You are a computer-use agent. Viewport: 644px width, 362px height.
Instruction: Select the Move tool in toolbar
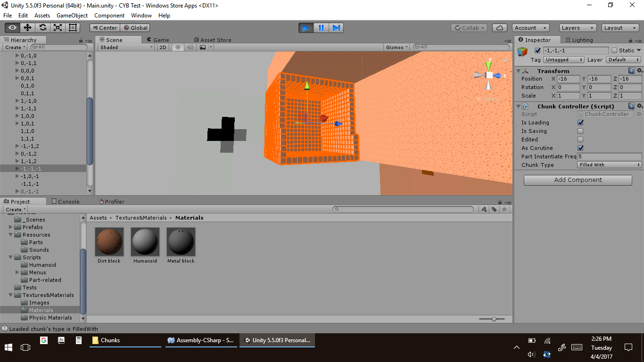click(x=27, y=28)
